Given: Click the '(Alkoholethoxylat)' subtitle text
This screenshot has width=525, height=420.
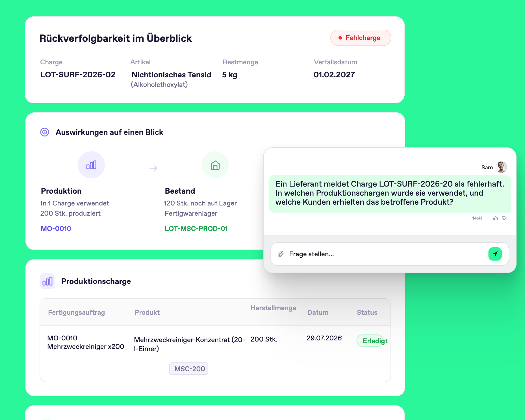Looking at the screenshot, I should [x=159, y=85].
